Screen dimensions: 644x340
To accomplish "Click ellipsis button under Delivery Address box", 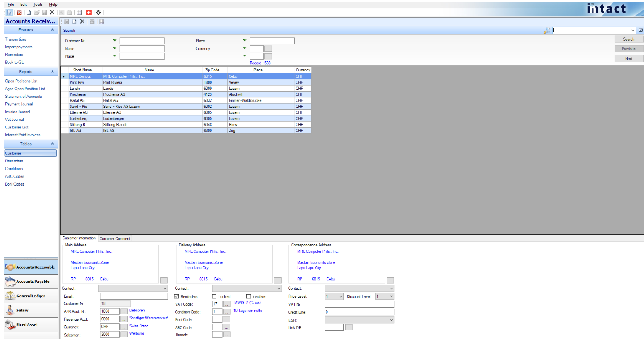I will [278, 280].
